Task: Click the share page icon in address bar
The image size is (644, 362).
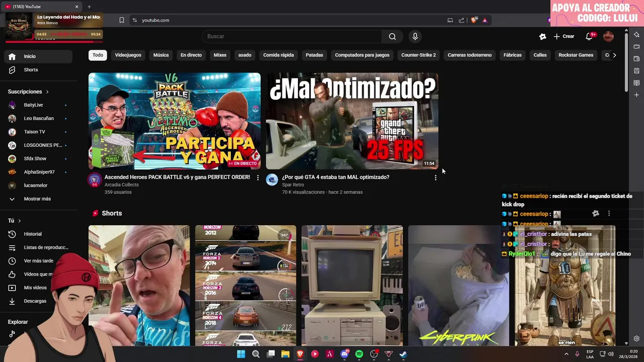Action: point(461,20)
